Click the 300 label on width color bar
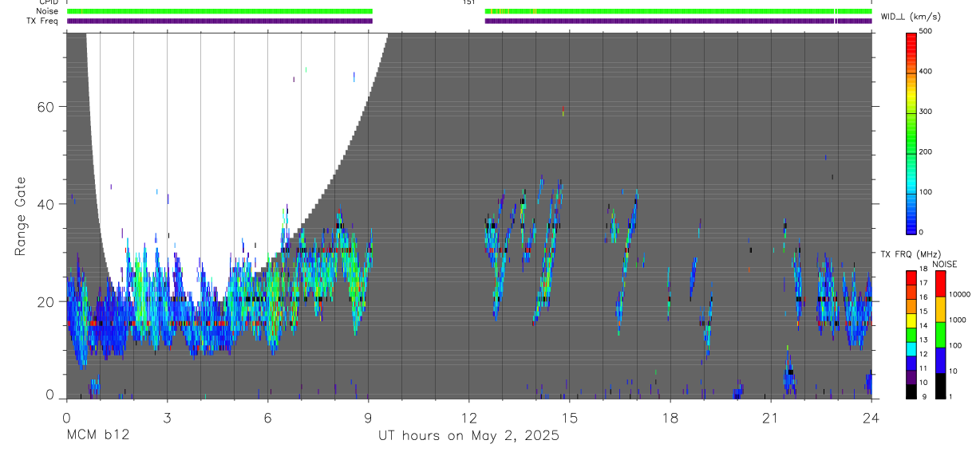Screen dimensions: 980x452 pos(926,112)
